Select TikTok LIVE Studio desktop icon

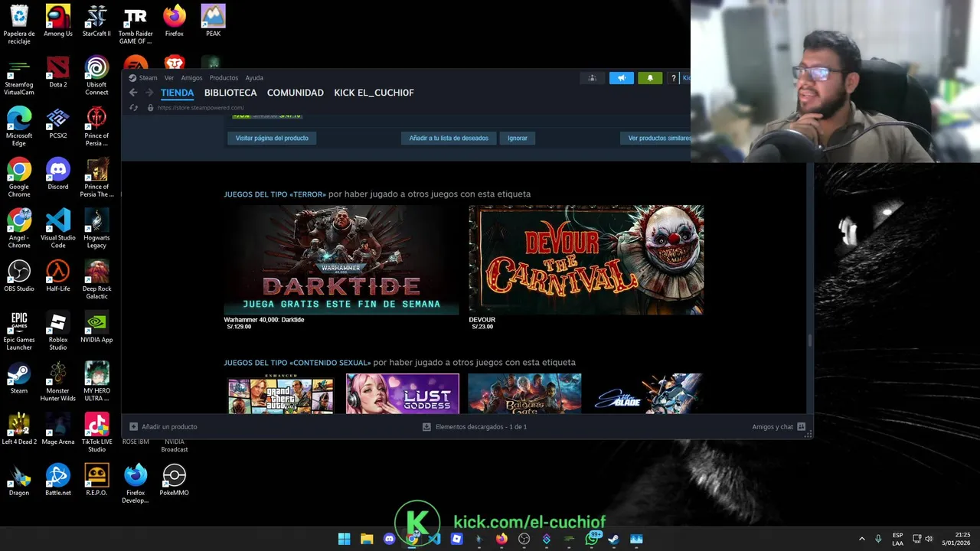(x=96, y=433)
